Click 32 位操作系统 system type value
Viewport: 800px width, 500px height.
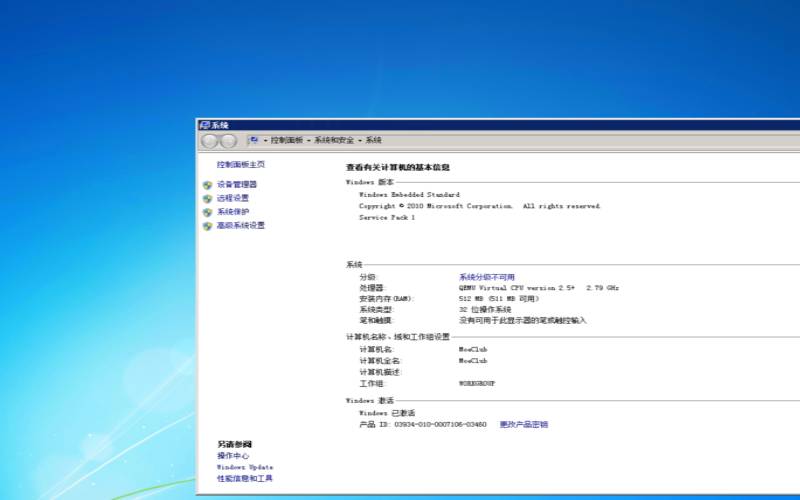[485, 310]
